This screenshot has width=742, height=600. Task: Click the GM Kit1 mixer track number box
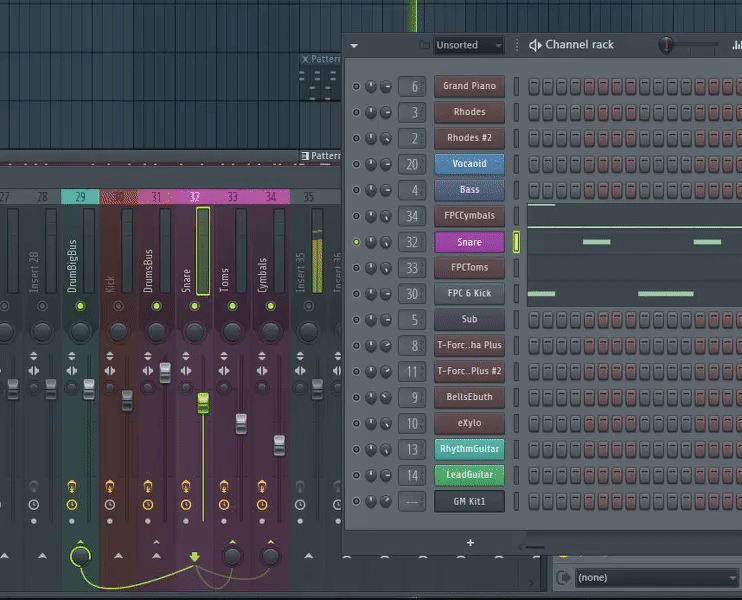tap(412, 502)
